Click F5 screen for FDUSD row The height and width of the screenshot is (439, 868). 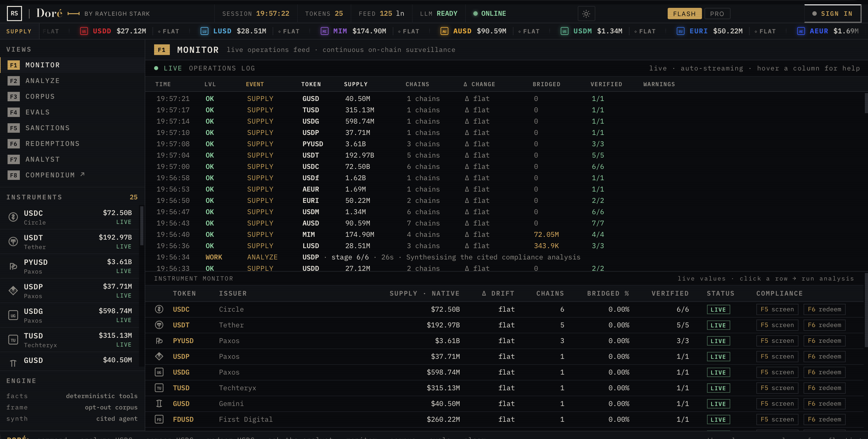pos(777,419)
